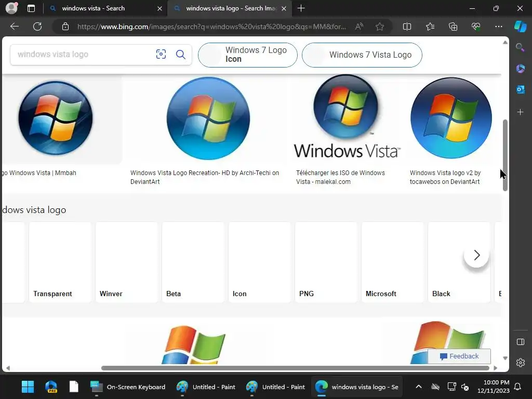Image resolution: width=532 pixels, height=399 pixels.
Task: Choose the Black related search card
Action: (x=459, y=262)
